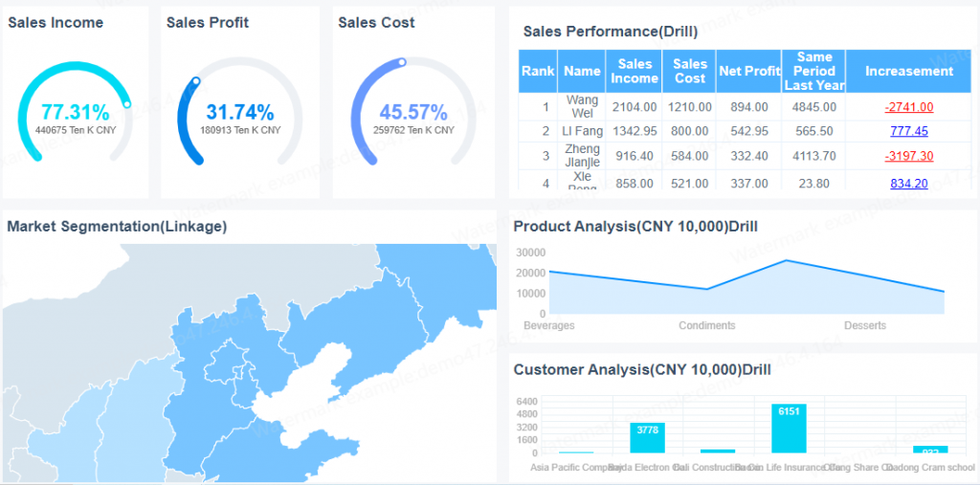Click the Condiments axis label
This screenshot has height=485, width=980.
pyautogui.click(x=707, y=325)
